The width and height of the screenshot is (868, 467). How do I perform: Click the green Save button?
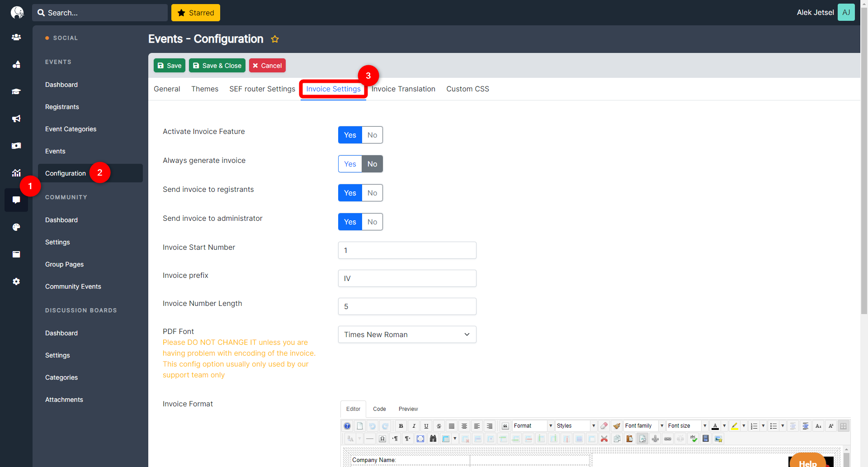[170, 66]
